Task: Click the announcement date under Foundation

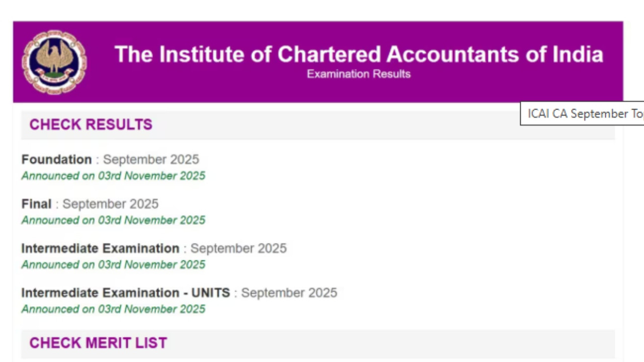Action: (x=113, y=176)
